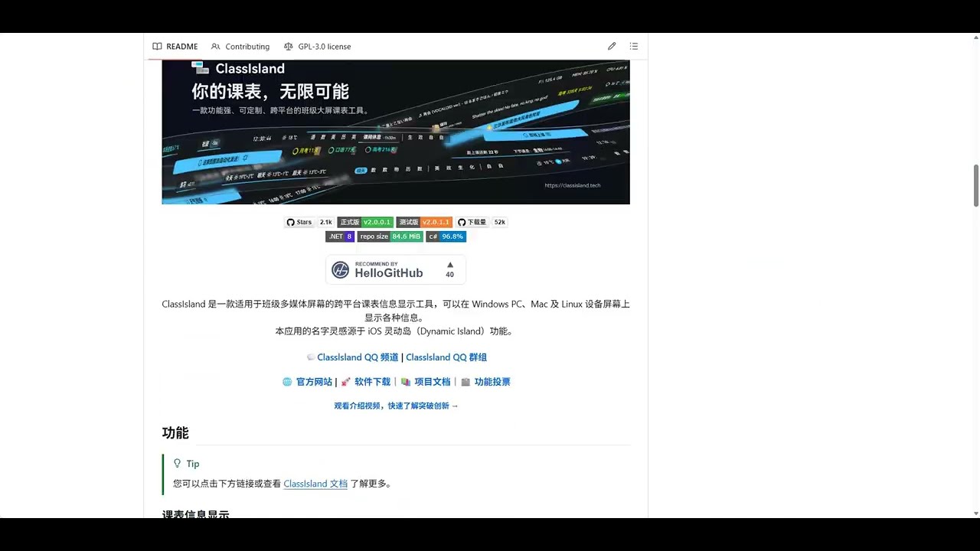
Task: Open the 测试版 v2.0.1.1 release badge
Action: tap(424, 222)
